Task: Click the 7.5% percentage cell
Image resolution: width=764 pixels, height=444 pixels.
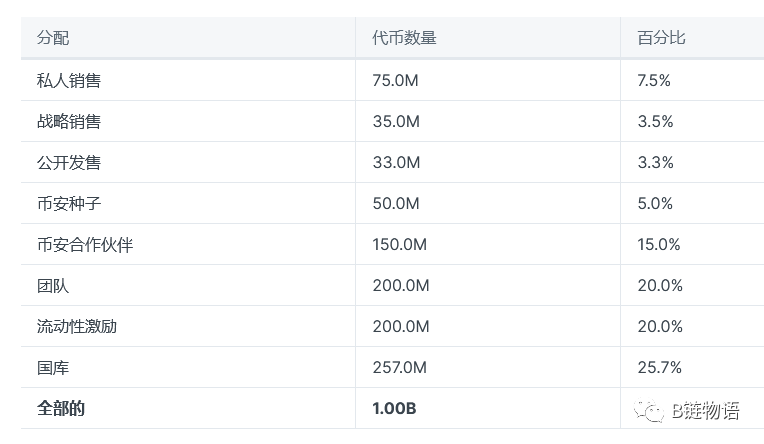Action: [x=654, y=80]
